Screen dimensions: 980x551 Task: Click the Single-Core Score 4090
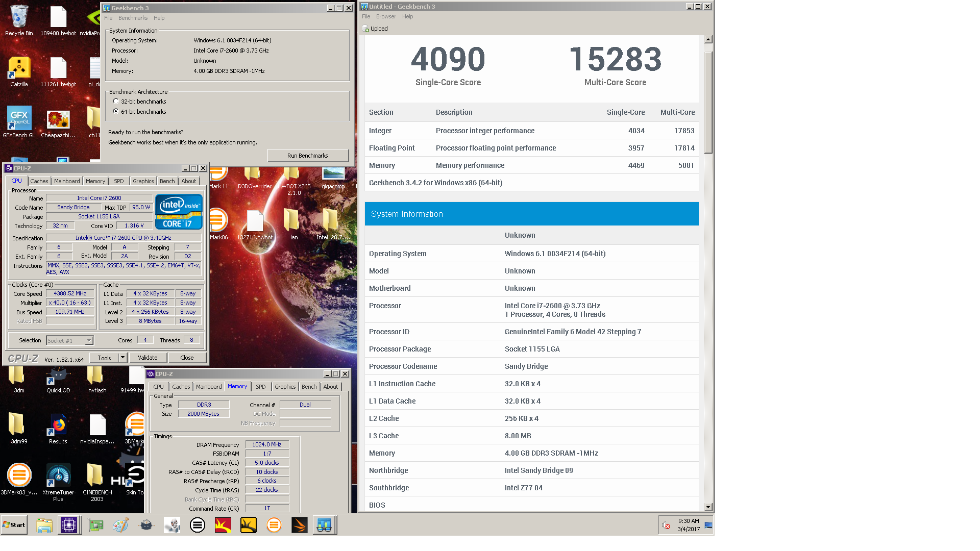[x=448, y=59]
